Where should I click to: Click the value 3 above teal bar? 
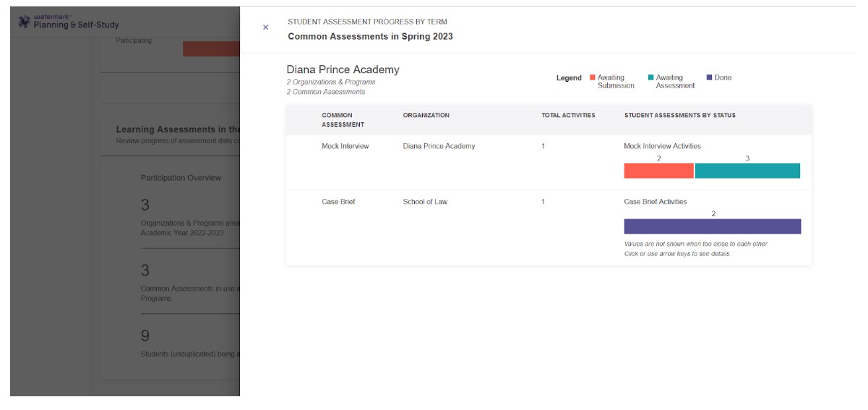click(x=747, y=158)
